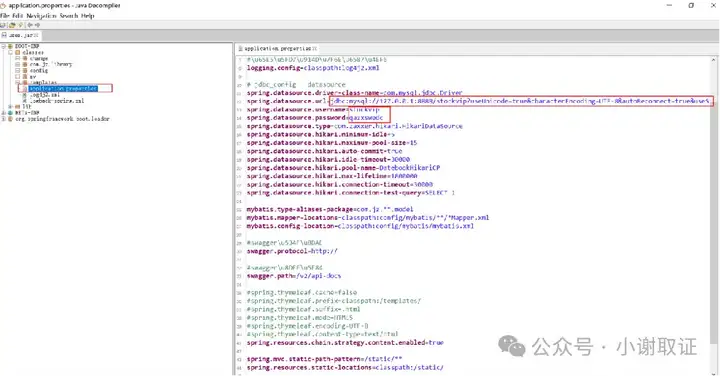Image resolution: width=720 pixels, height=376 pixels.
Task: Click the swagger.protocol=http:// line
Action: click(x=292, y=251)
